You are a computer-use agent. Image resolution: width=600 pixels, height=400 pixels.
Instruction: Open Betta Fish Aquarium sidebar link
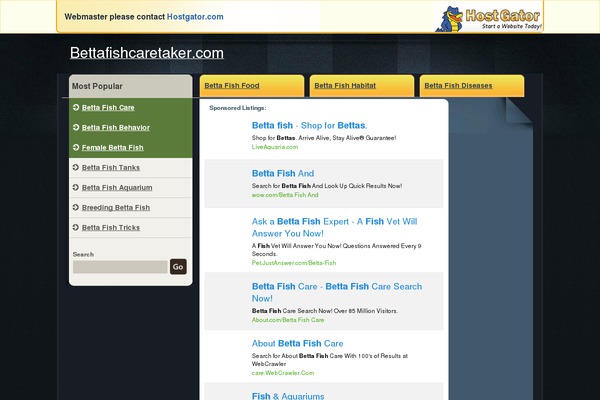[x=117, y=188]
